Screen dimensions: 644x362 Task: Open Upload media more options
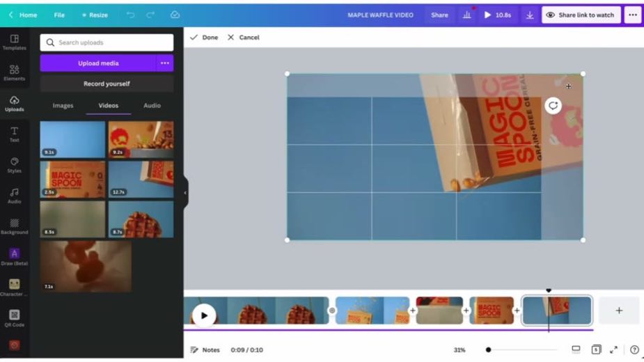point(165,63)
